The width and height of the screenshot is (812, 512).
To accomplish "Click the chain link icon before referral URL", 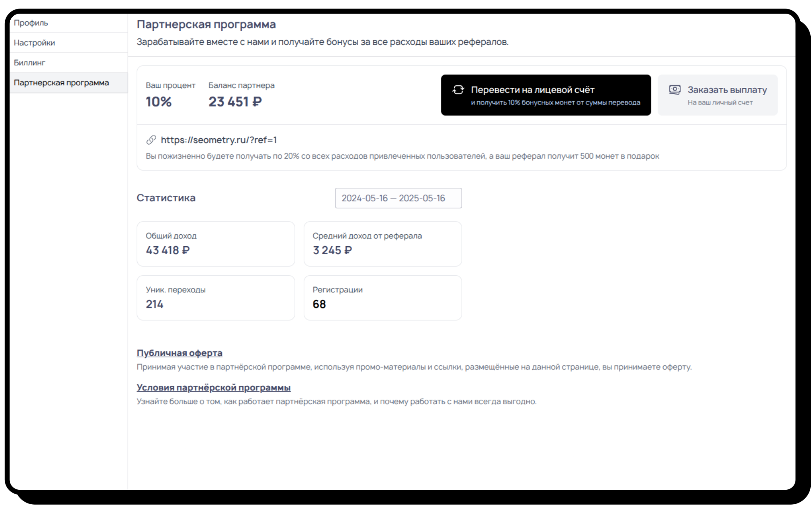I will 151,140.
